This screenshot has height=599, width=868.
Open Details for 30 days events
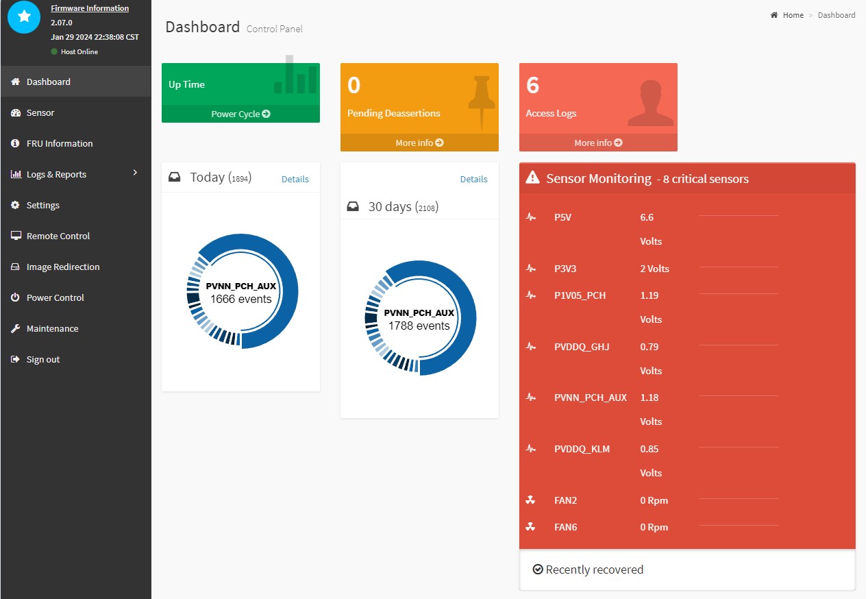pyautogui.click(x=474, y=180)
